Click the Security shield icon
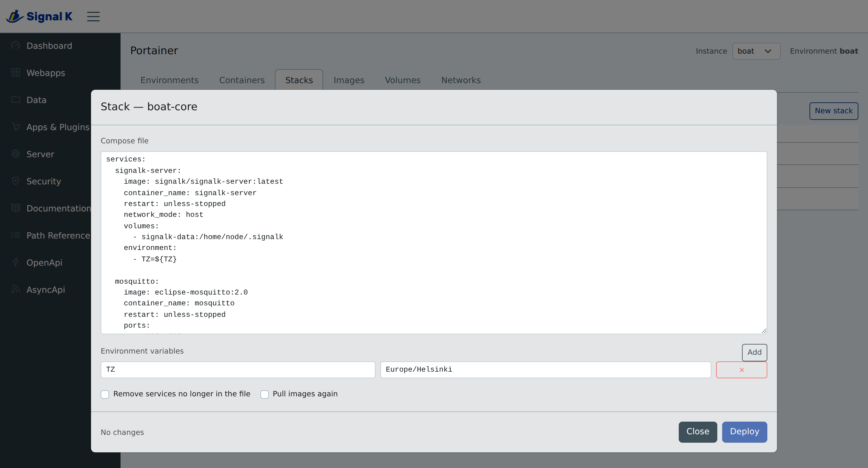 pyautogui.click(x=15, y=181)
